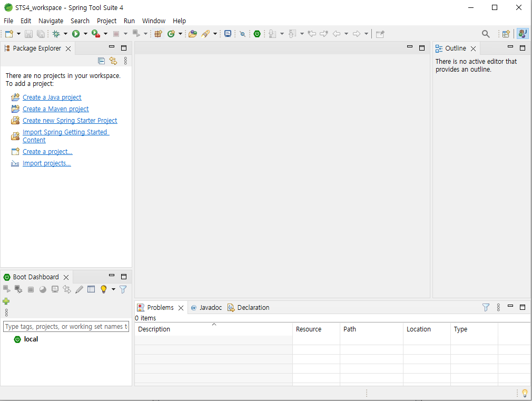Click Boot Dashboard properties table icon
Screen dimensions: 532x401
[91, 289]
